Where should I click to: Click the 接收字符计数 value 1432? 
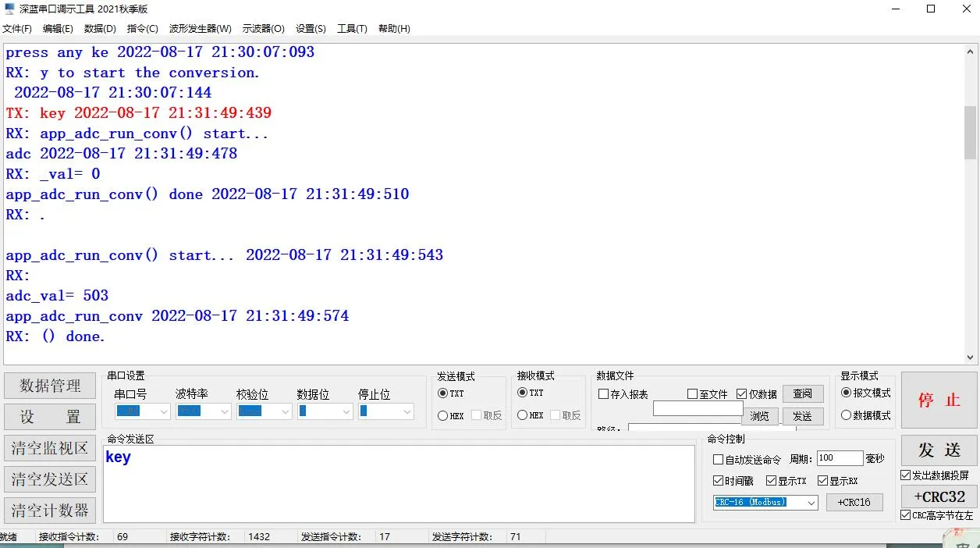point(259,537)
